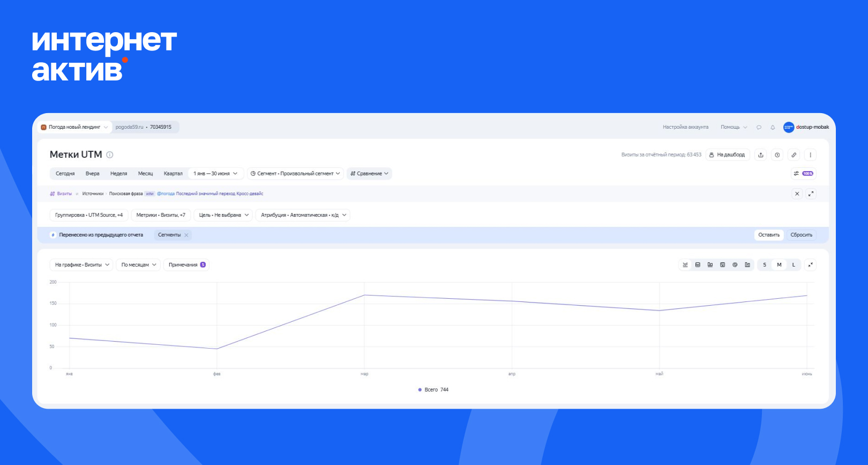Collapse the chart with the shrink icon
This screenshot has height=465, width=868.
(x=810, y=265)
